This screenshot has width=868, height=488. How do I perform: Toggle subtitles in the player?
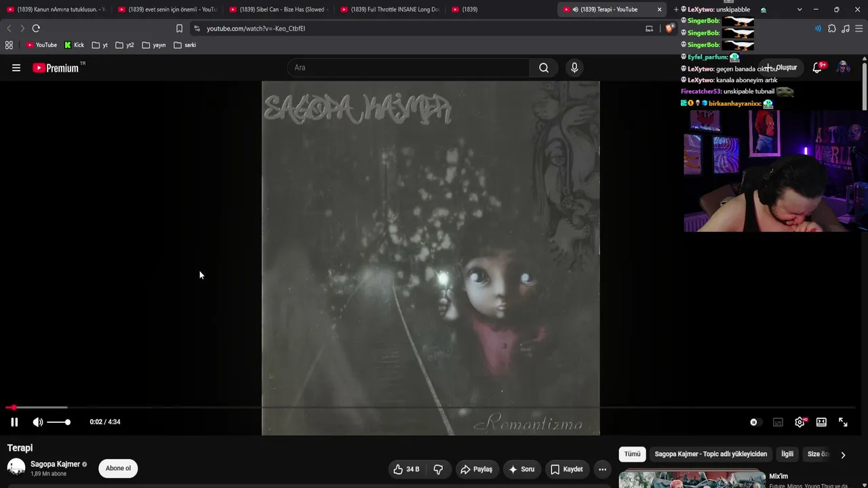click(778, 422)
